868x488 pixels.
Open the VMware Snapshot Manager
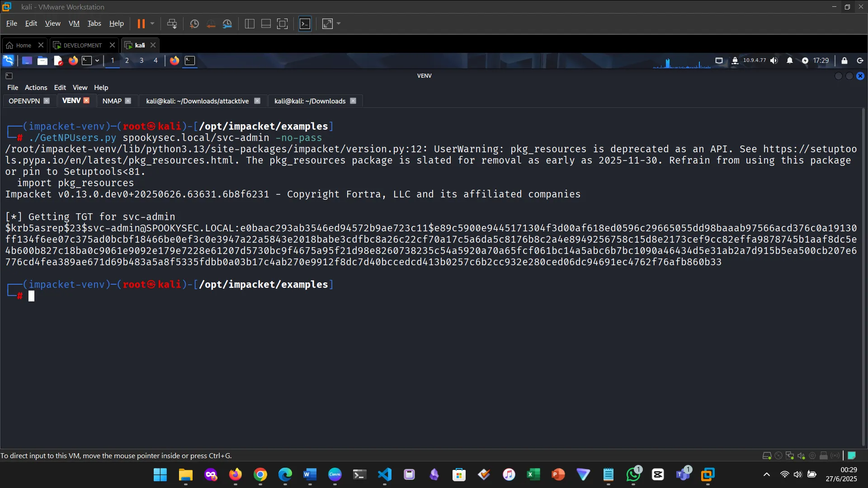[227, 23]
